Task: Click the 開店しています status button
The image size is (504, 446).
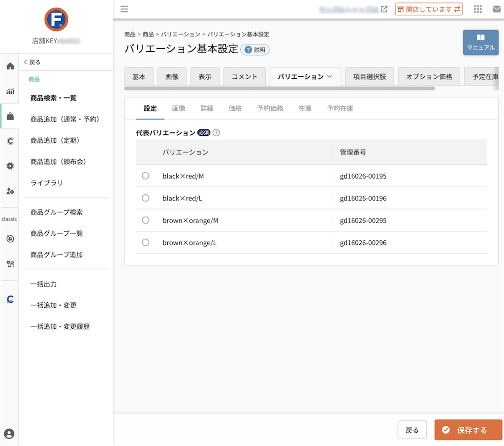Action: (429, 9)
